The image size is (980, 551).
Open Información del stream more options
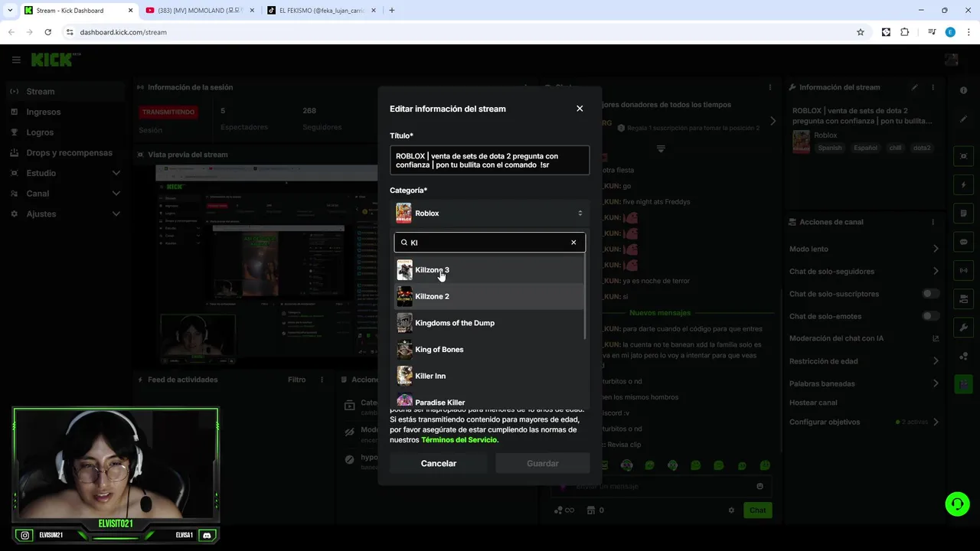933,87
